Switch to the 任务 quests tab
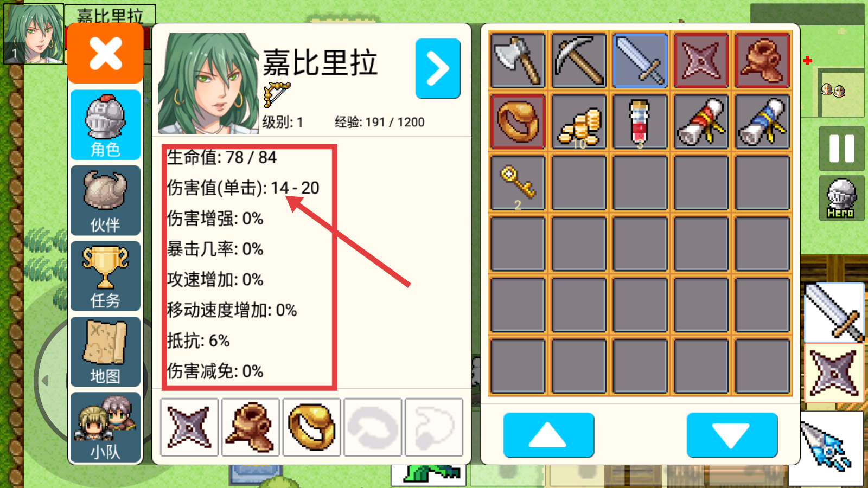The height and width of the screenshot is (488, 868). pyautogui.click(x=105, y=276)
